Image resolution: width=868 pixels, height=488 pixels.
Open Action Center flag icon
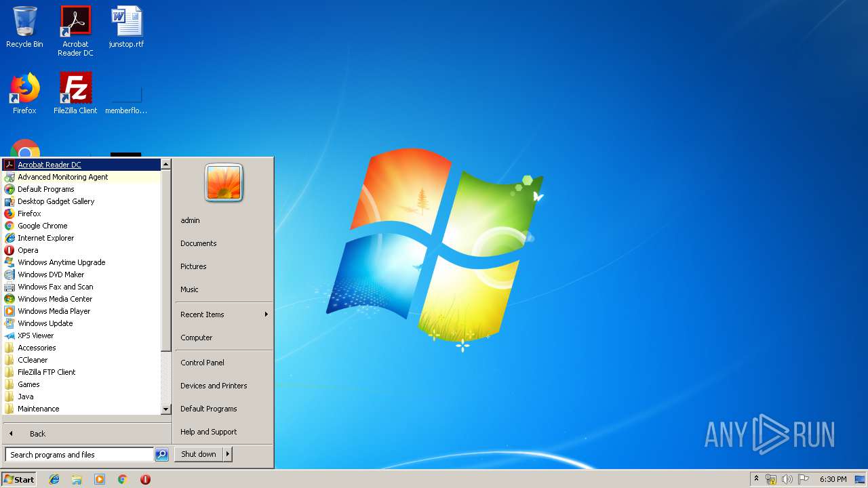[803, 479]
